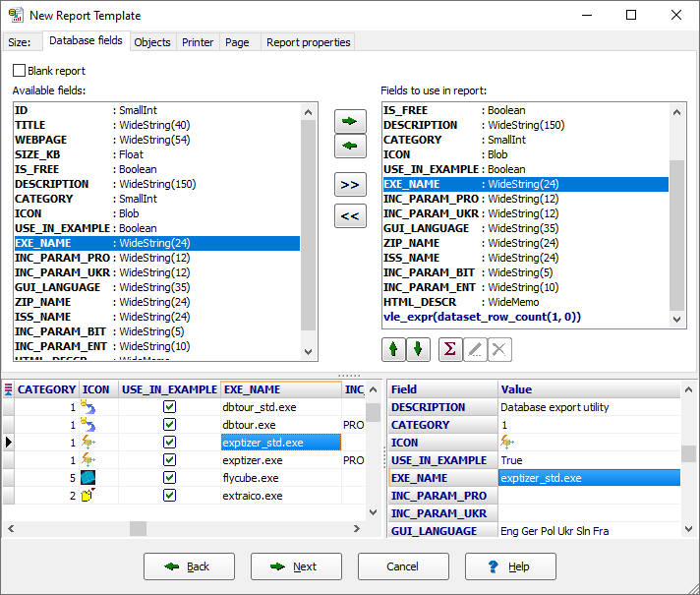Screen dimensions: 700x595
Task: Add selected field with green right arrow
Action: [x=350, y=122]
